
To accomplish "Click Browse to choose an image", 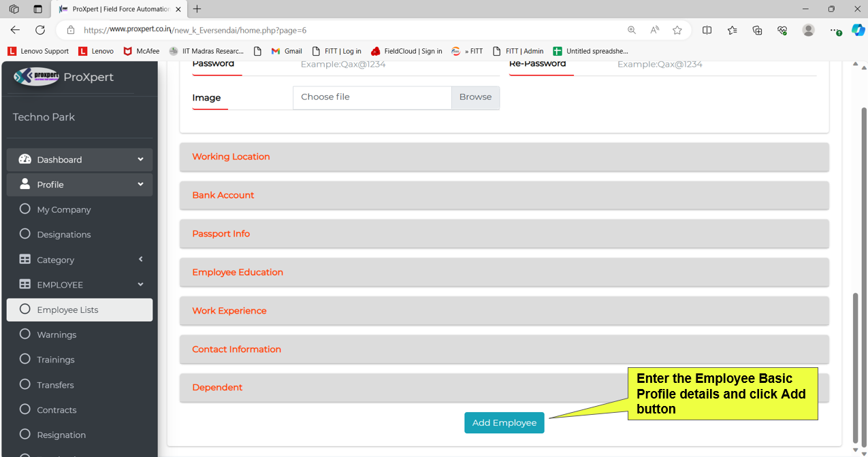I will pos(475,97).
